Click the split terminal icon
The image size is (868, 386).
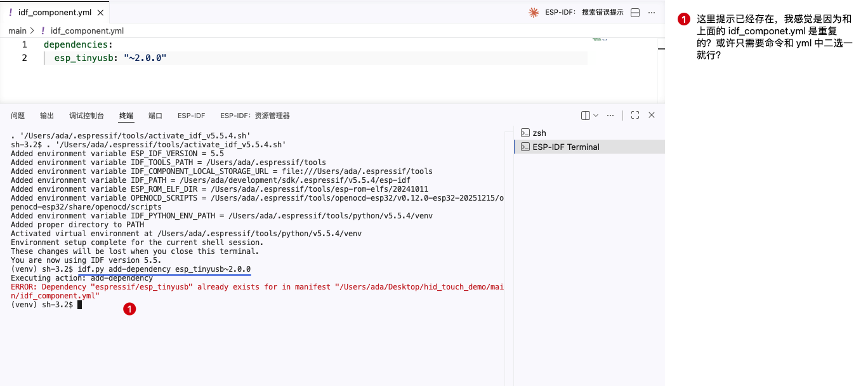(x=586, y=116)
